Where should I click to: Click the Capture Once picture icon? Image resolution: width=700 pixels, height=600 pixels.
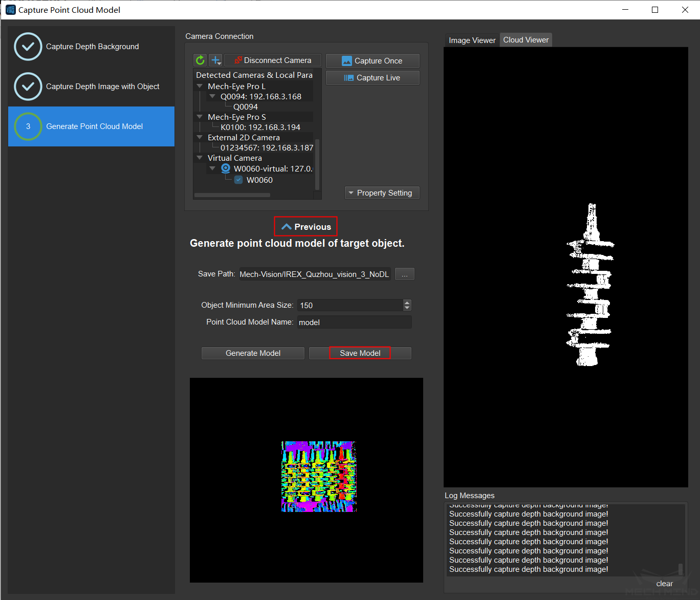coord(347,61)
